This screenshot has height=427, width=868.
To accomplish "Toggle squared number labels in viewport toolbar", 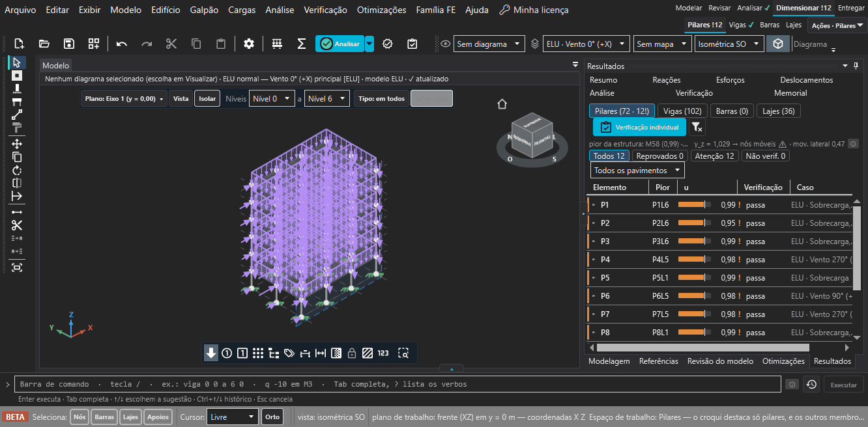I will click(242, 353).
